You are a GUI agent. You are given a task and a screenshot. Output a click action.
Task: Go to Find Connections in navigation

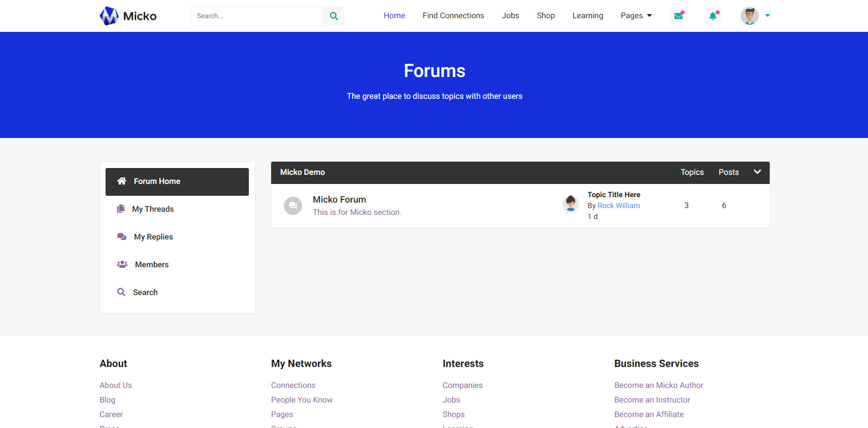[453, 15]
